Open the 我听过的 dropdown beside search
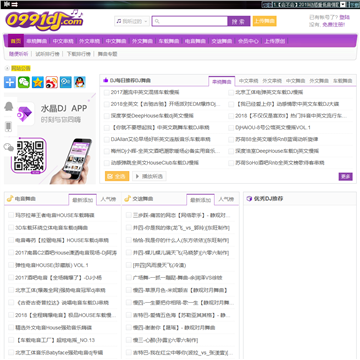Image resolution: width=360 pixels, height=360 pixels. [x=132, y=21]
